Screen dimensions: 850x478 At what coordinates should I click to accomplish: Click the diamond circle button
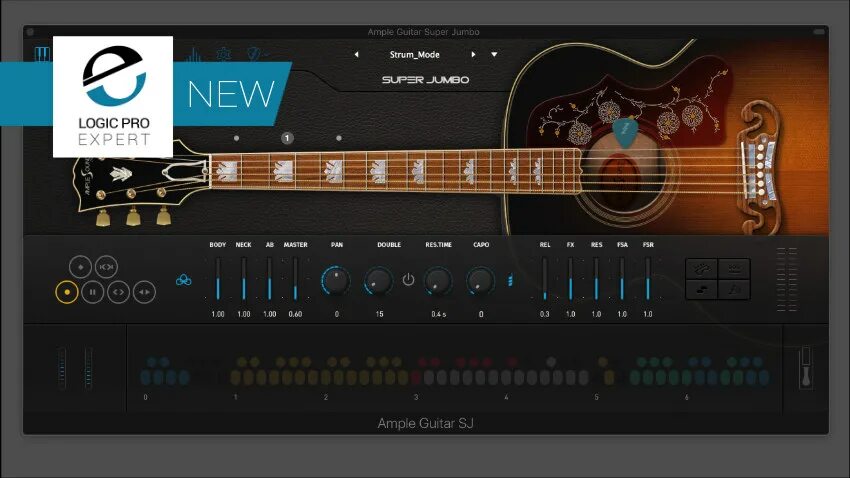tap(80, 267)
